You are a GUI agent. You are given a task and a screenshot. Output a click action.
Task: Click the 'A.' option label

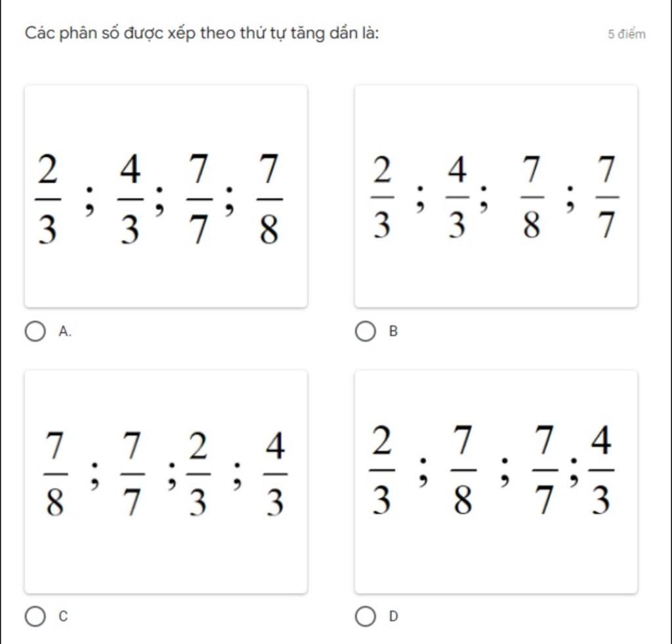pos(65,331)
